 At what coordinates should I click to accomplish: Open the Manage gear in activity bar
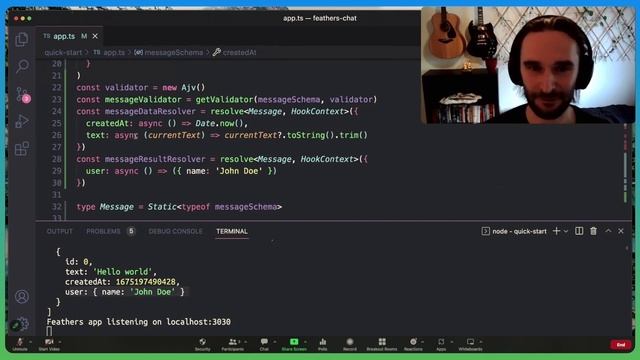(x=22, y=323)
